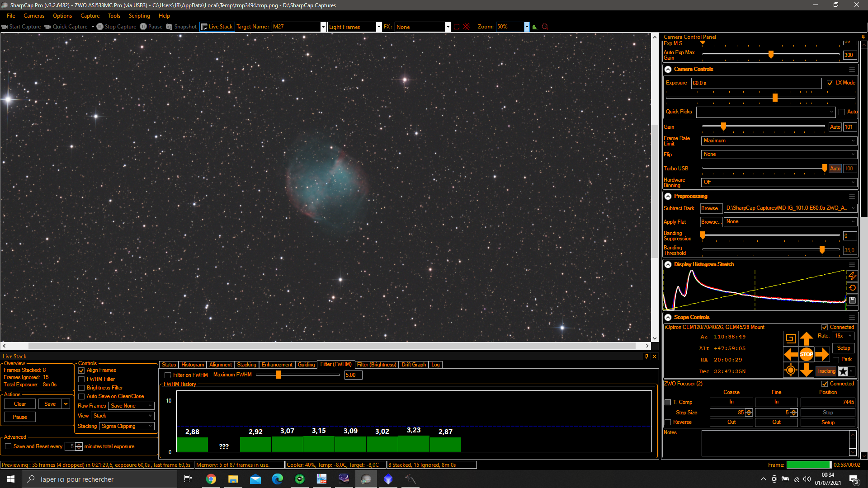This screenshot has width=868, height=488.
Task: Open the Hardware Binning dropdown
Action: 779,182
